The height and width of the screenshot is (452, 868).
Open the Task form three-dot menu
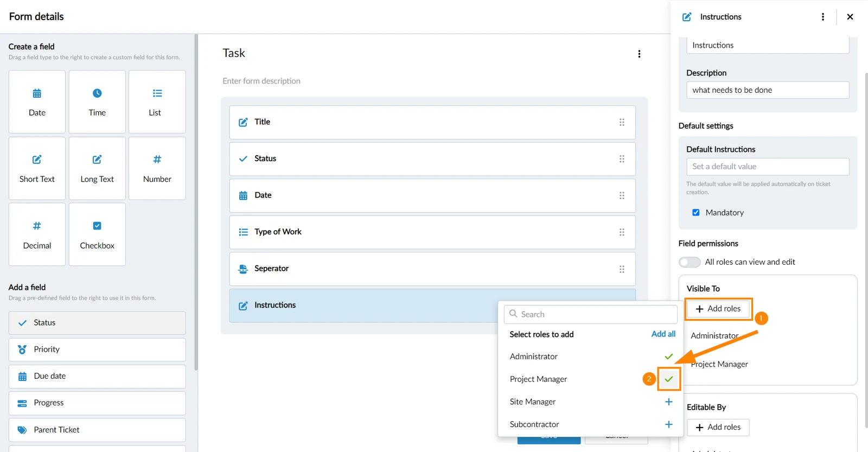click(x=639, y=54)
